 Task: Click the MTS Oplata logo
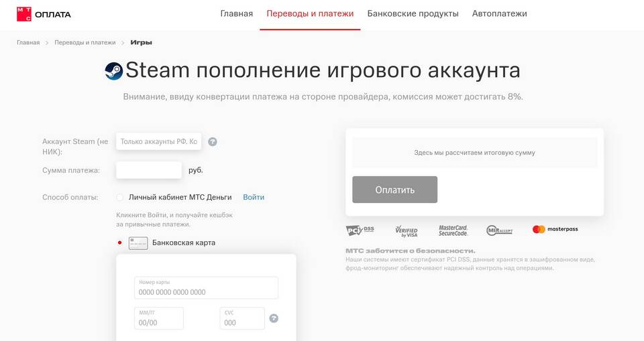click(44, 14)
